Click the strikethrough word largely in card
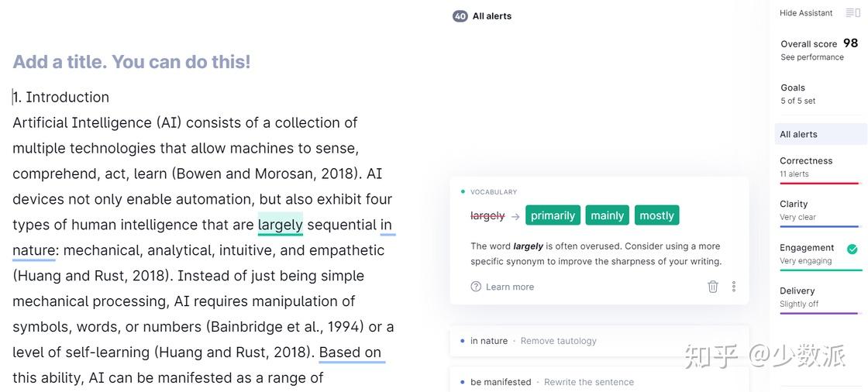Viewport: 868px width, 392px height. pyautogui.click(x=487, y=215)
